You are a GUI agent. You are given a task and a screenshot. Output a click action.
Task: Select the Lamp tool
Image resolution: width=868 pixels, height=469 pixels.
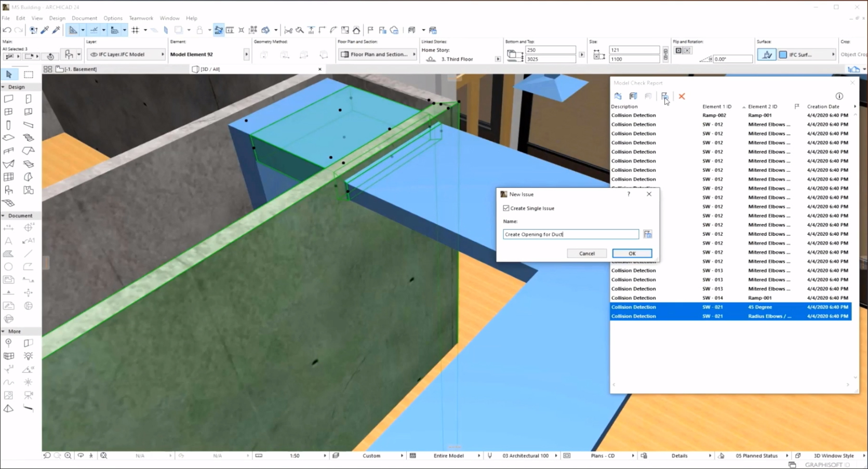(x=29, y=356)
